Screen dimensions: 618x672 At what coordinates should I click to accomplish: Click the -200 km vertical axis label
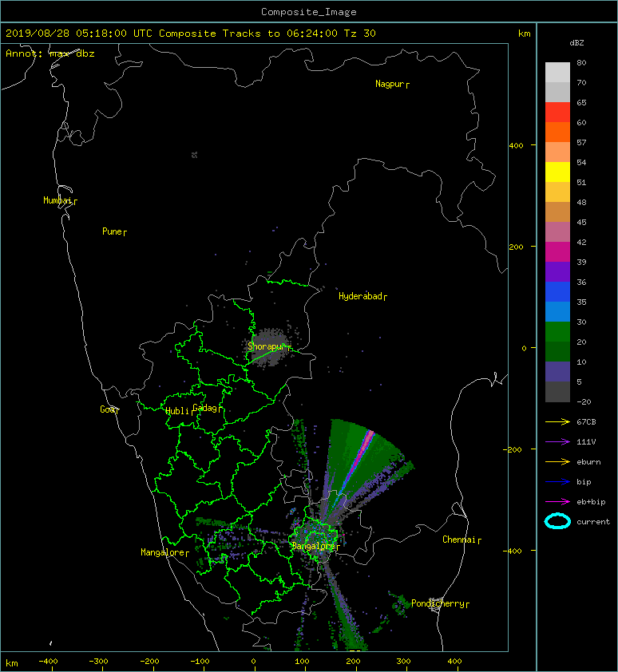point(513,449)
